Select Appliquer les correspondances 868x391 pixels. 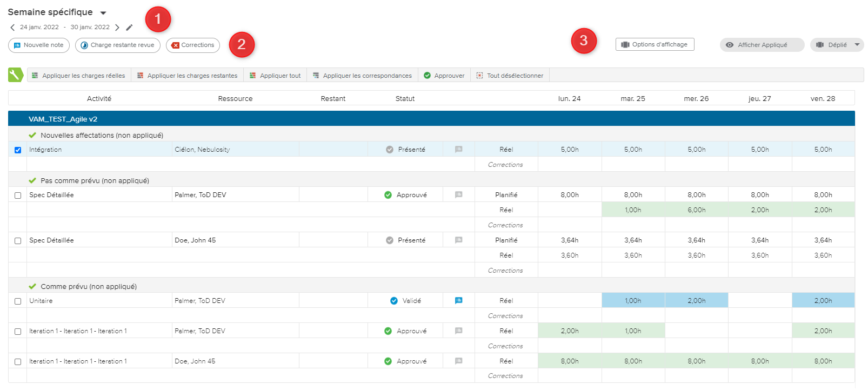pos(362,76)
